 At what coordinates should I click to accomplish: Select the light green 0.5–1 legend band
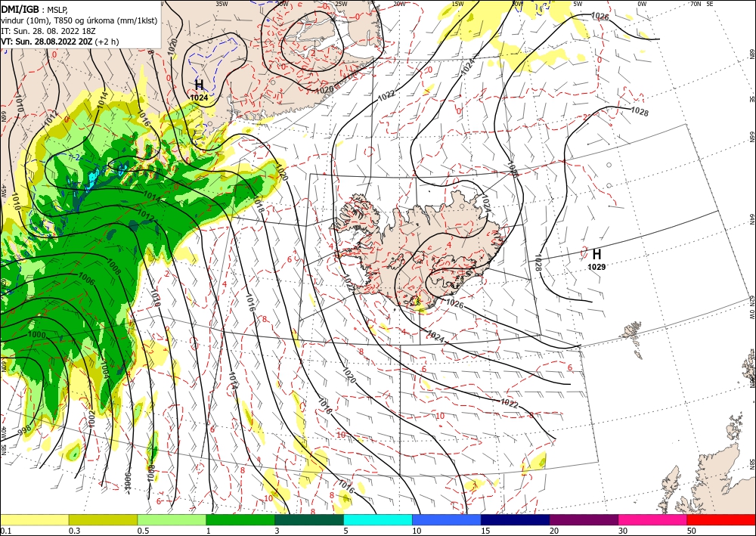172,519
